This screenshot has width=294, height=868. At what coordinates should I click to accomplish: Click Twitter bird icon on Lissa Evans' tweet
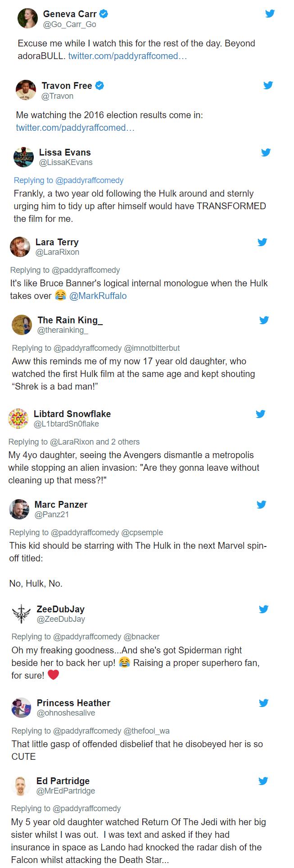tap(266, 152)
